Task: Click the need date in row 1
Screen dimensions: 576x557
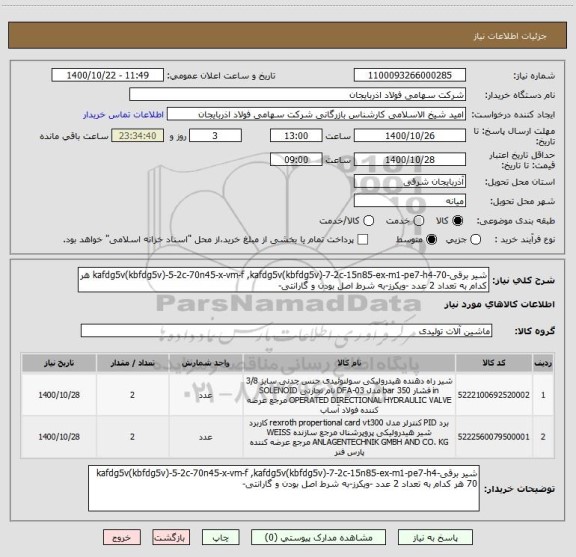Action: click(x=59, y=395)
